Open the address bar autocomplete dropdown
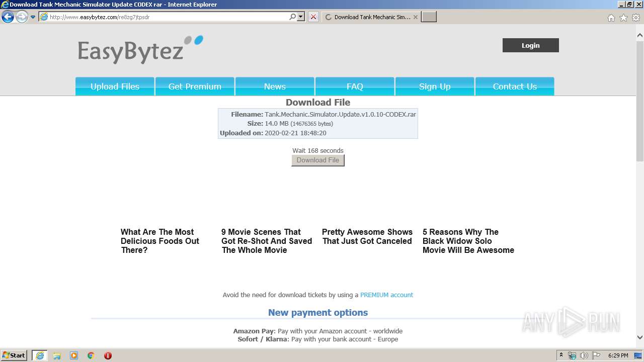644x362 pixels. (301, 17)
